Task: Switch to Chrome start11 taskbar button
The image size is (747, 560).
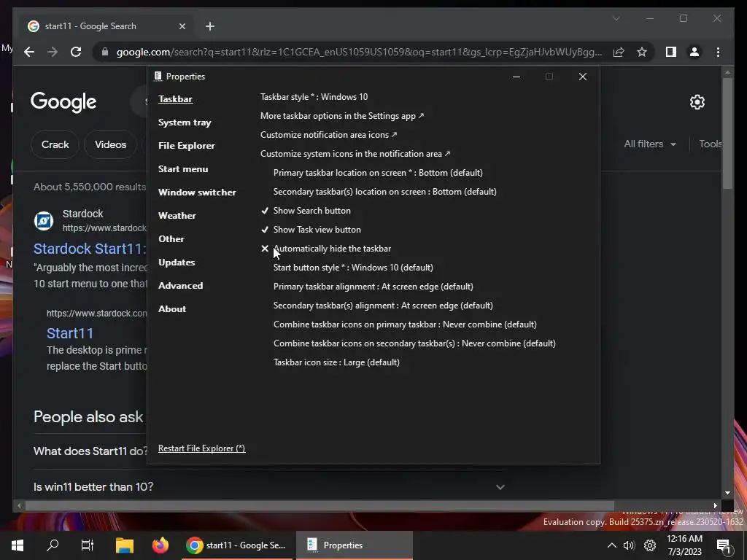Action: [236, 545]
